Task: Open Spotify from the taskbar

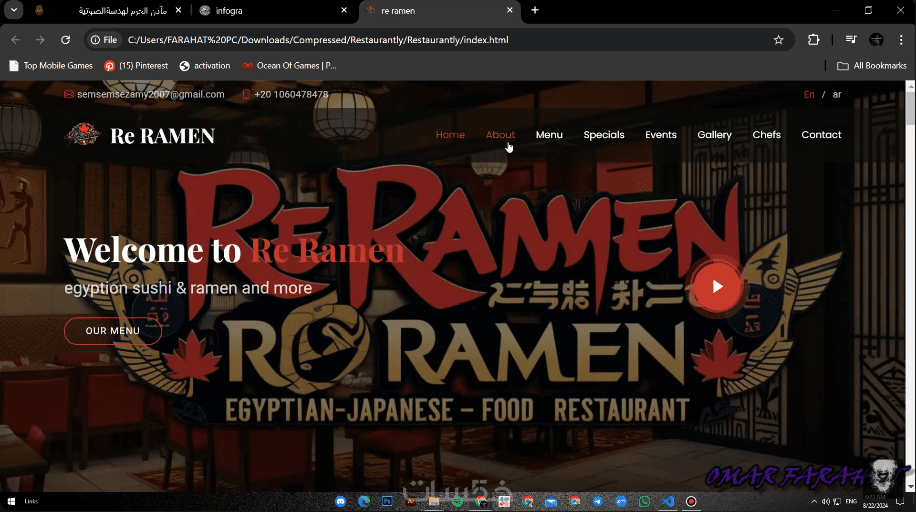Action: [x=457, y=501]
